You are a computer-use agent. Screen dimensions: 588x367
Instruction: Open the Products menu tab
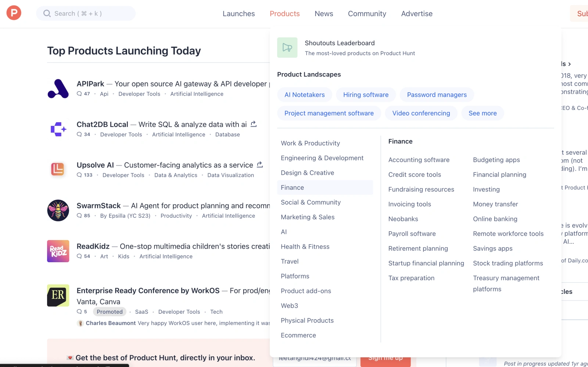click(x=284, y=14)
